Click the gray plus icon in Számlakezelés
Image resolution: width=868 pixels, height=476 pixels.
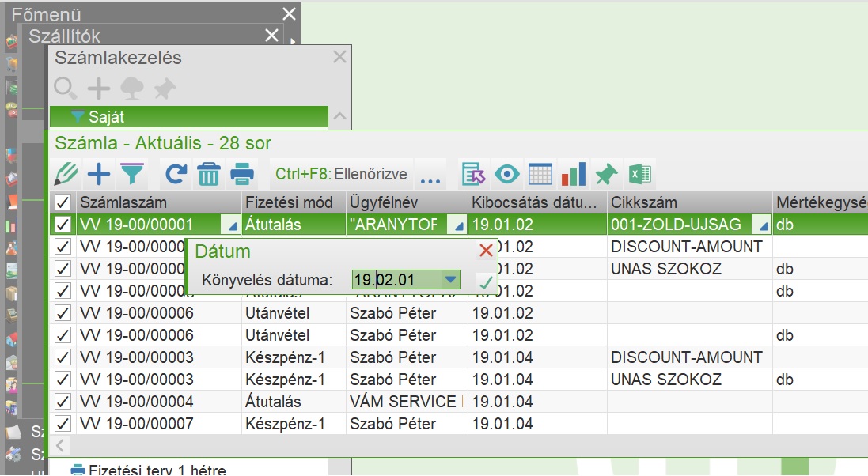[99, 88]
